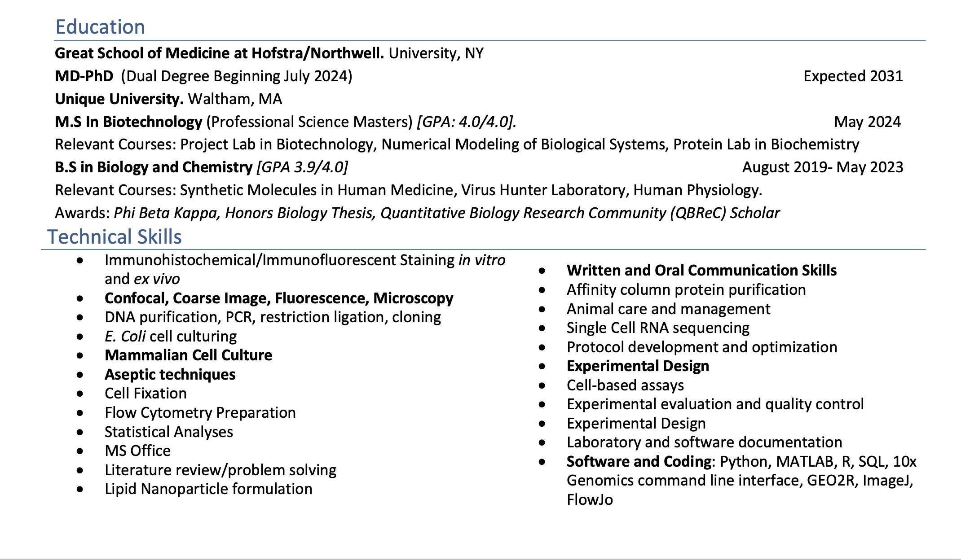Click the 'Phi Beta Kappa' award text
The width and height of the screenshot is (961, 560).
(x=167, y=213)
